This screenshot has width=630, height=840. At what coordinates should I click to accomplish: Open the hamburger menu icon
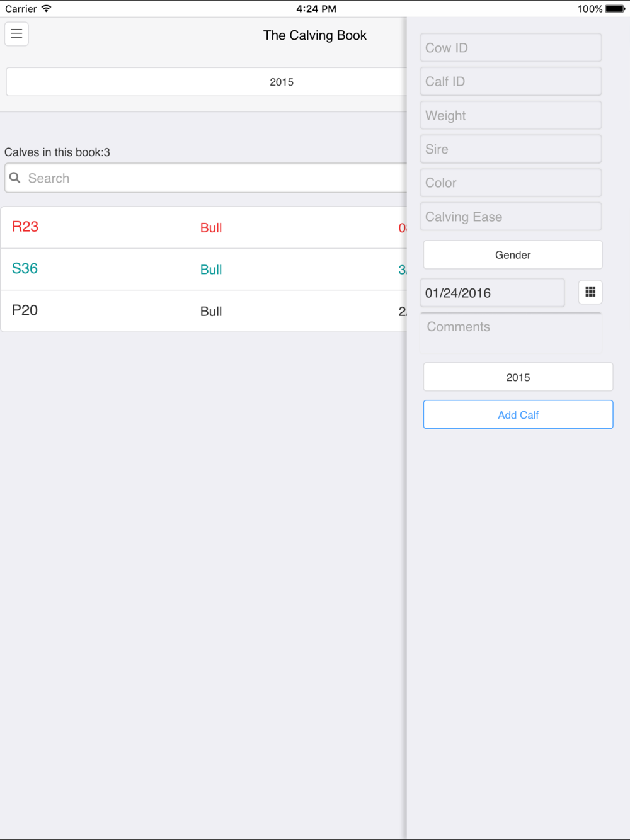click(x=16, y=34)
